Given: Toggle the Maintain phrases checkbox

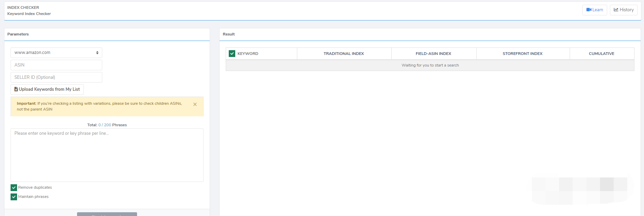Looking at the screenshot, I should point(14,197).
